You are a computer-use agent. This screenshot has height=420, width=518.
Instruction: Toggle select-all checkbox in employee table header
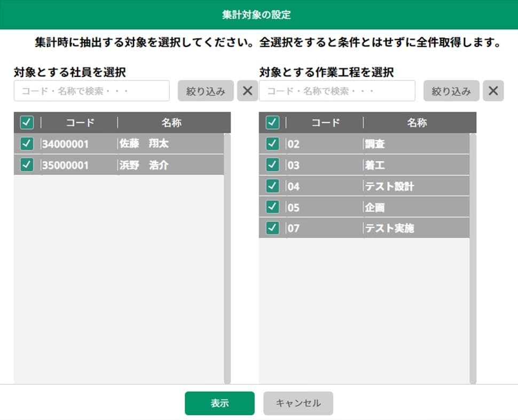pyautogui.click(x=27, y=123)
